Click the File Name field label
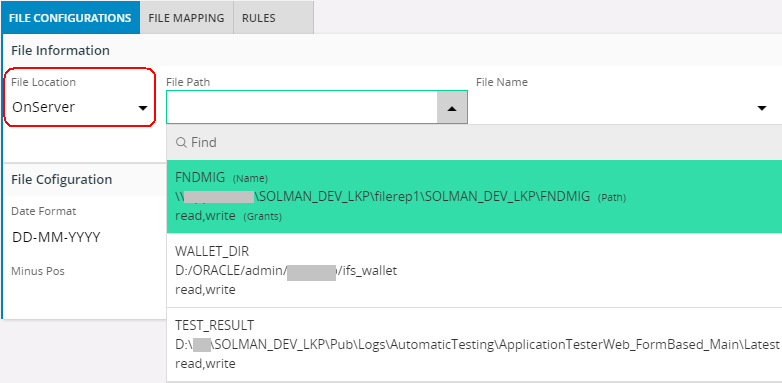782x383 pixels. tap(502, 82)
